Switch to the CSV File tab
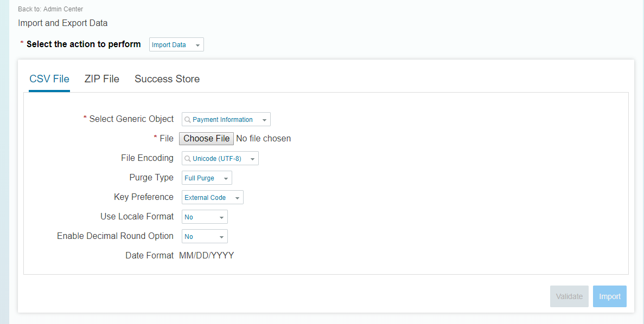Image resolution: width=644 pixels, height=324 pixels. [49, 79]
